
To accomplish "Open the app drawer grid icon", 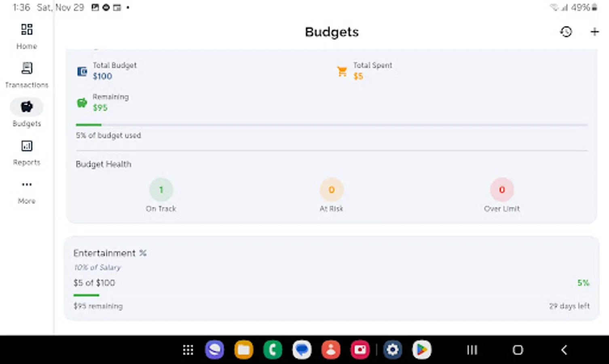I will tap(188, 349).
